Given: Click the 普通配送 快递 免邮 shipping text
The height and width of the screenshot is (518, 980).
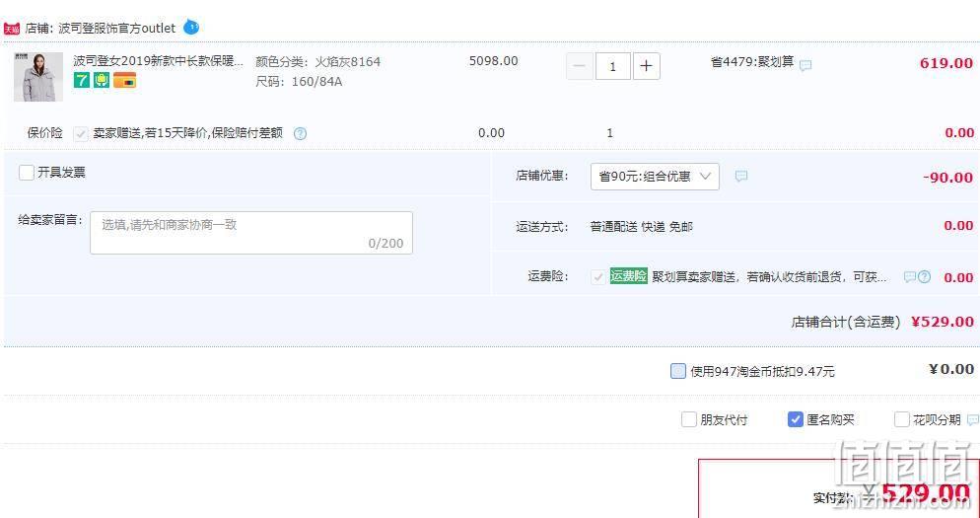Looking at the screenshot, I should pos(641,227).
